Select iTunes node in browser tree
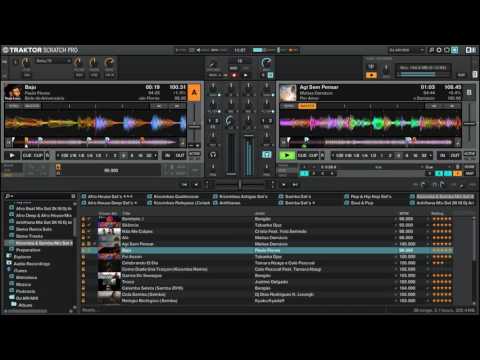Viewport: 480px width, 360px height. [x=20, y=270]
